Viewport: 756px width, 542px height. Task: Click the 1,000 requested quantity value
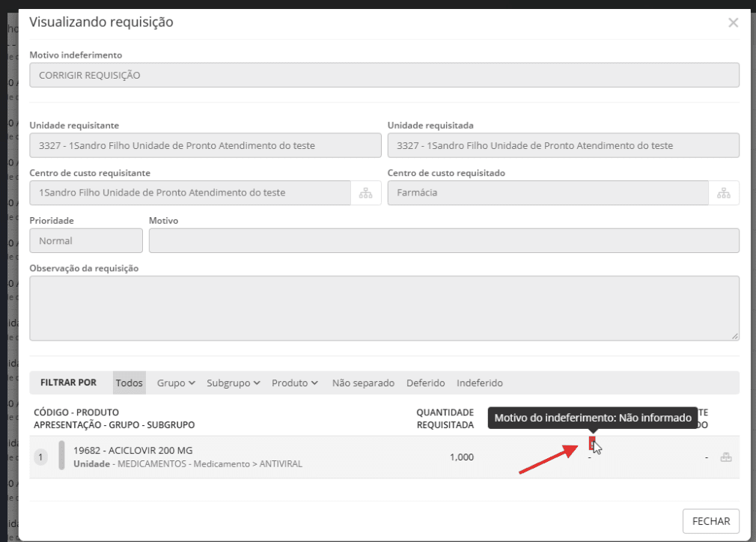coord(461,457)
